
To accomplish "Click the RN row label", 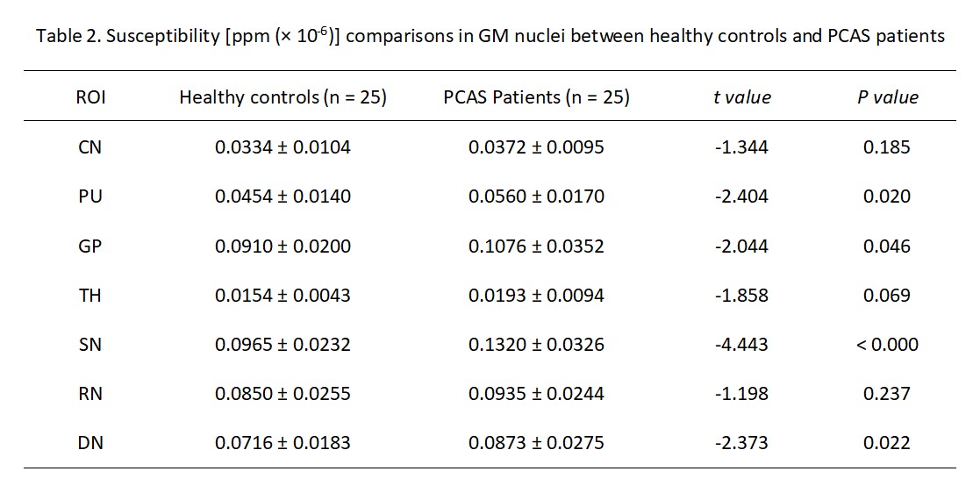I will tap(90, 394).
